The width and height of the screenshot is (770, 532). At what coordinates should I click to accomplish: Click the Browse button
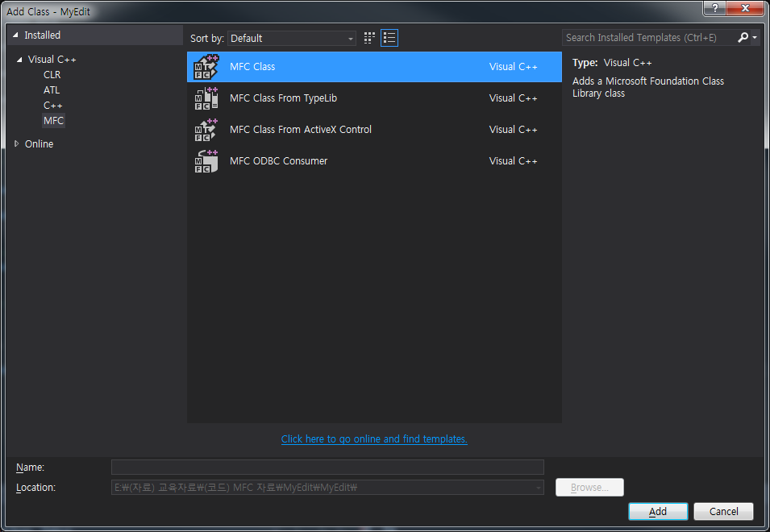click(589, 488)
